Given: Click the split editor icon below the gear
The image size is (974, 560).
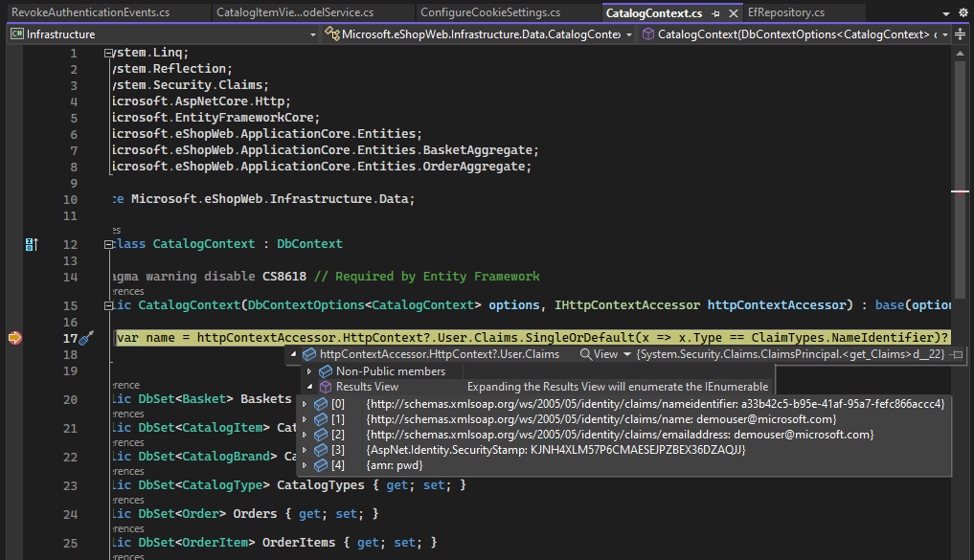Looking at the screenshot, I should (x=961, y=34).
